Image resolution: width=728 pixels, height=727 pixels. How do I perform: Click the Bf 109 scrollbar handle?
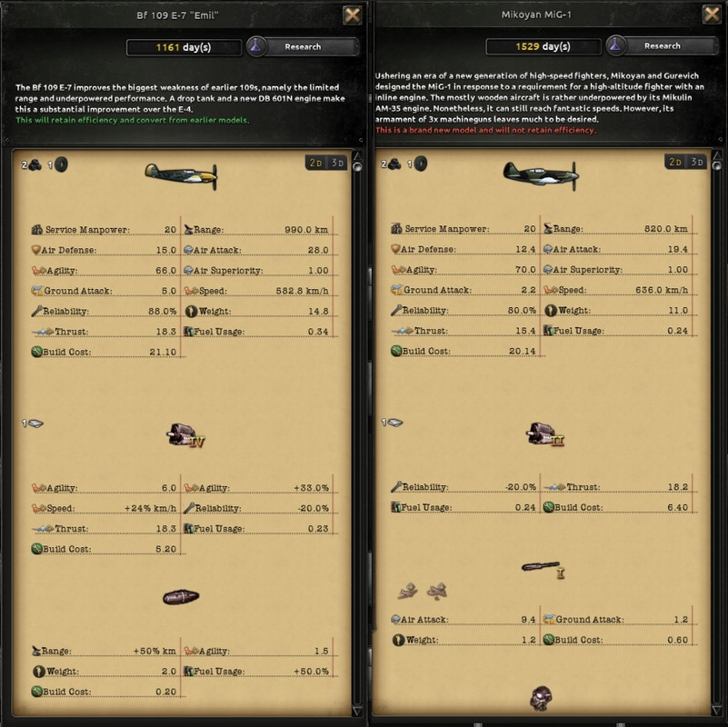click(357, 166)
